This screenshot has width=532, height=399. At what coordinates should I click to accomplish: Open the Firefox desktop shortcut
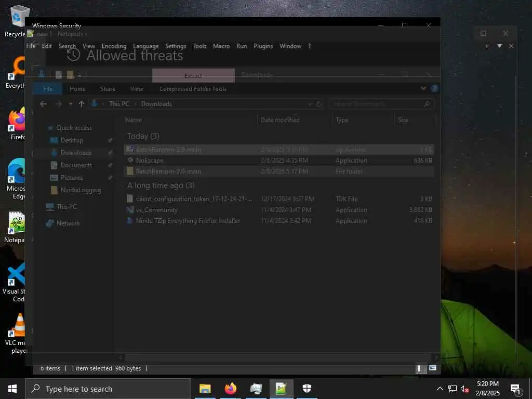point(15,124)
